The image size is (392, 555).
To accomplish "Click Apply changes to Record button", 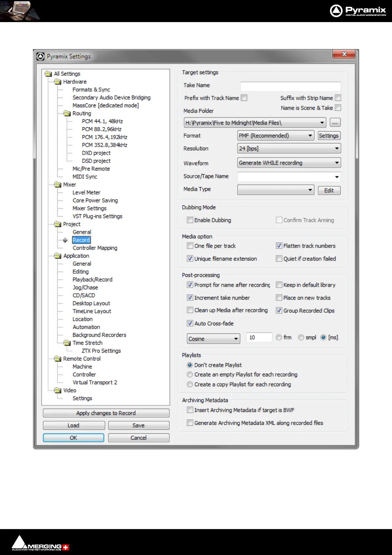I will 106,413.
